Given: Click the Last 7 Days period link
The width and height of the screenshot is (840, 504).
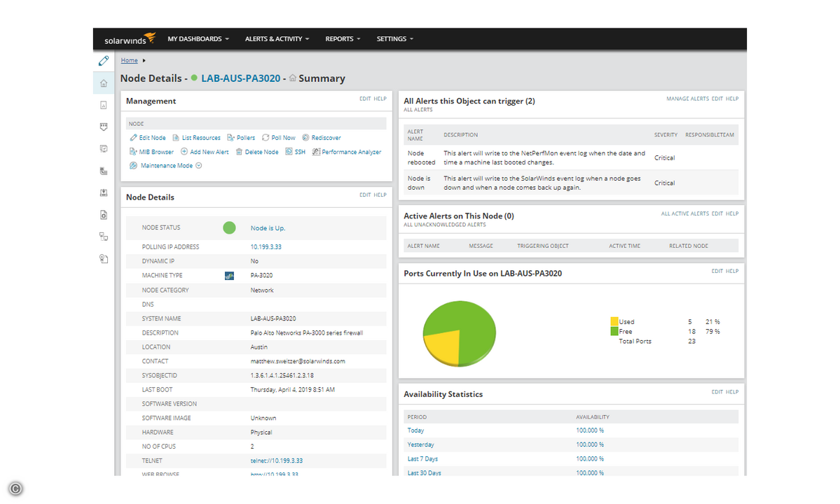Looking at the screenshot, I should tap(422, 459).
